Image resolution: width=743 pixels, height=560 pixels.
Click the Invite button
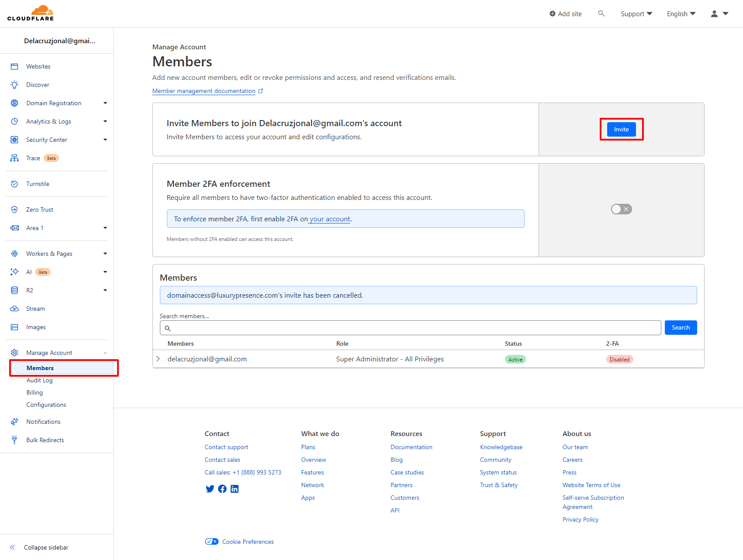tap(621, 129)
